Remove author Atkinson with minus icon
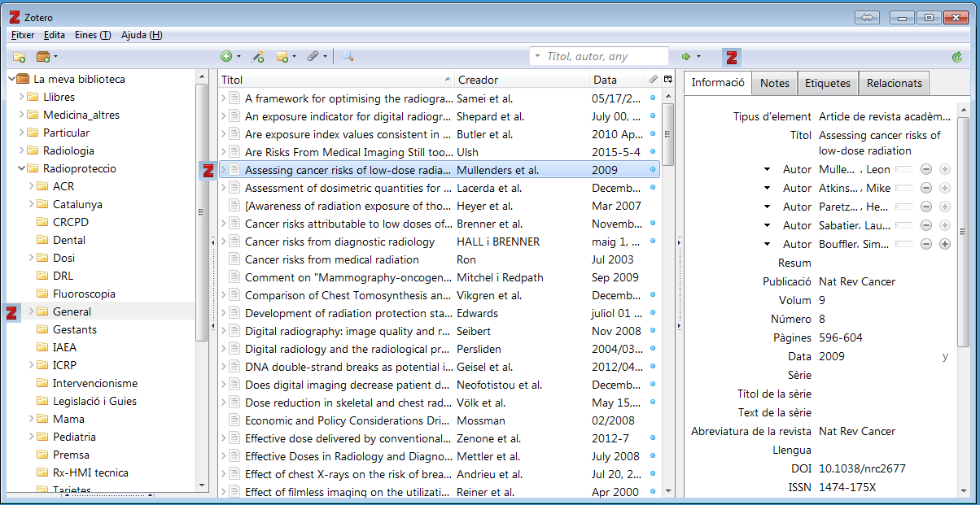The height and width of the screenshot is (505, 980). pos(926,188)
